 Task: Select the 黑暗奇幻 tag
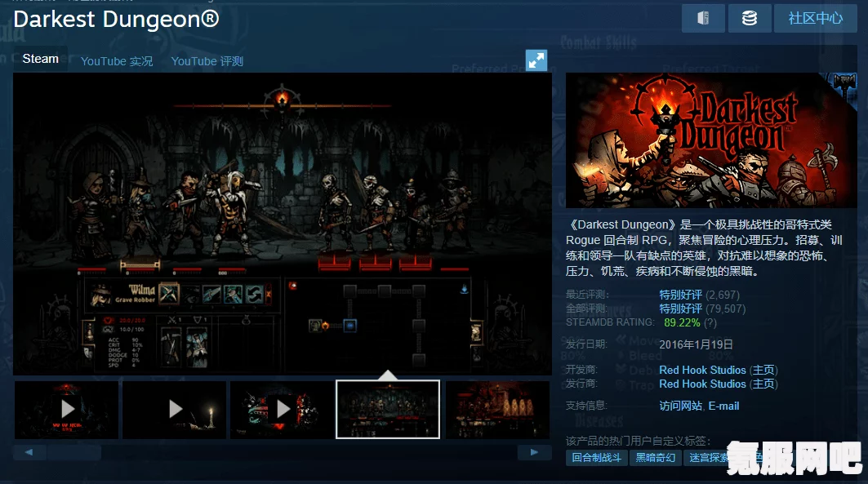[x=656, y=458]
